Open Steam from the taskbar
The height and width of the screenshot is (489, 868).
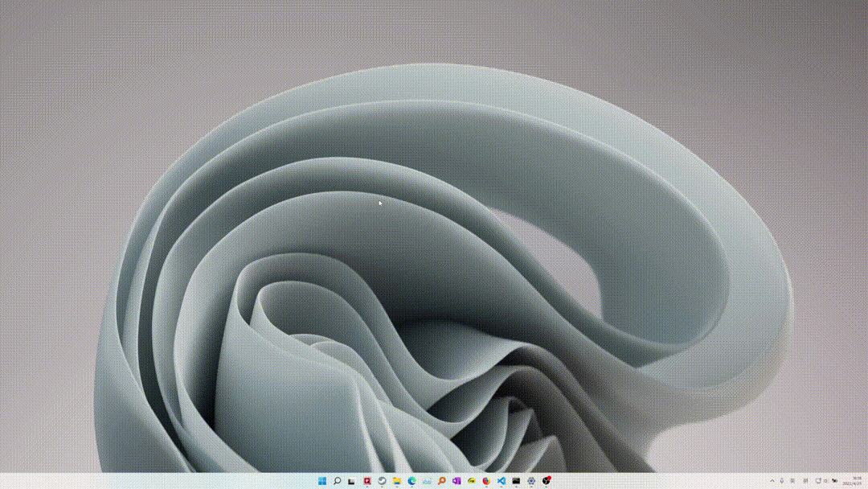382,481
